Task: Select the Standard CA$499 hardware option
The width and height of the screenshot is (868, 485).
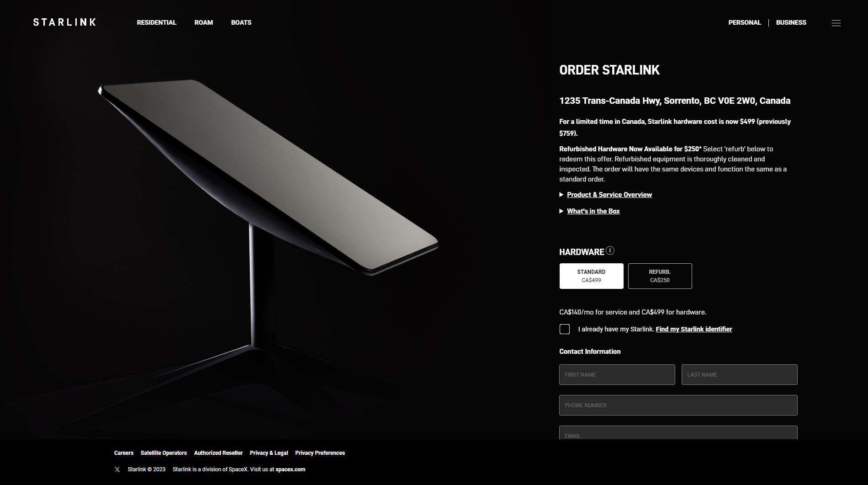Action: (591, 276)
